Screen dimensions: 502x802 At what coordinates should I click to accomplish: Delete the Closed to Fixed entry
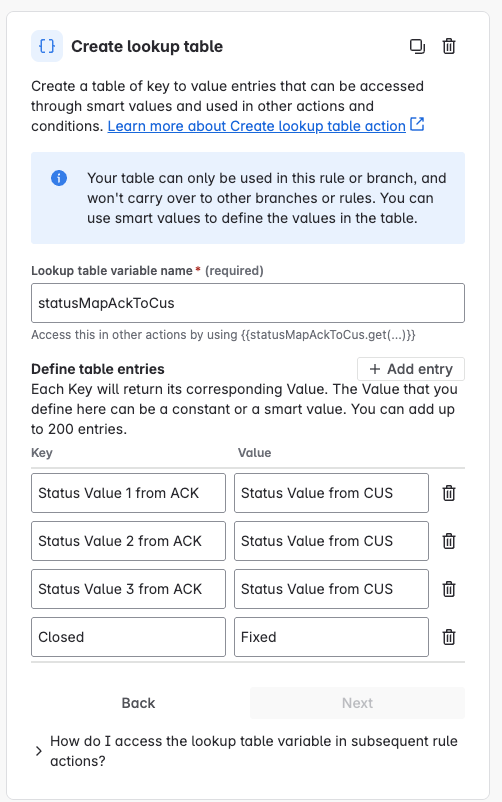point(449,637)
